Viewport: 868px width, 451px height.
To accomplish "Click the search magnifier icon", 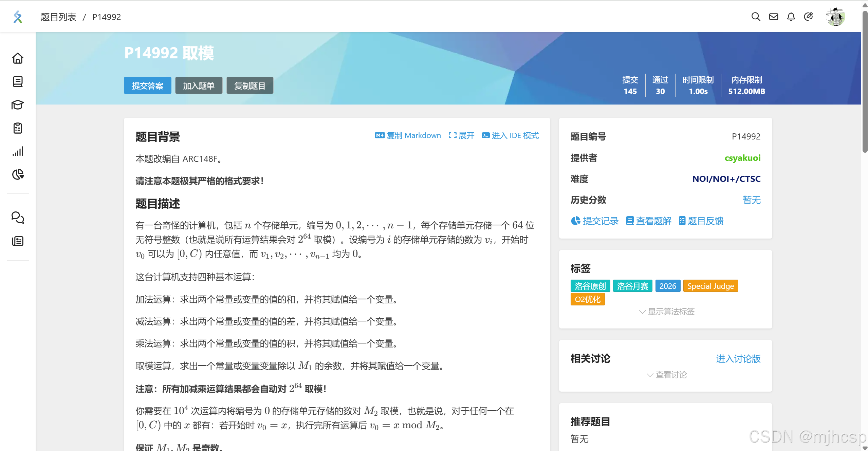I will tap(756, 17).
